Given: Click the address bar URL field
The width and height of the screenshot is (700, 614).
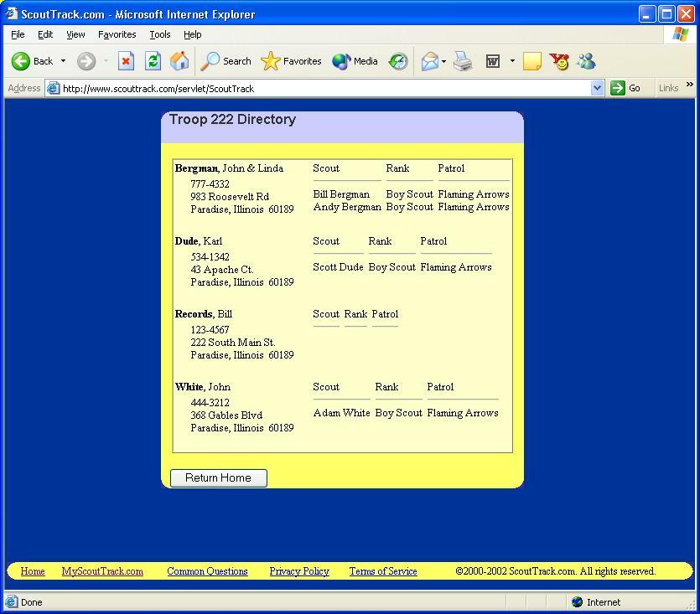Looking at the screenshot, I should tap(326, 88).
